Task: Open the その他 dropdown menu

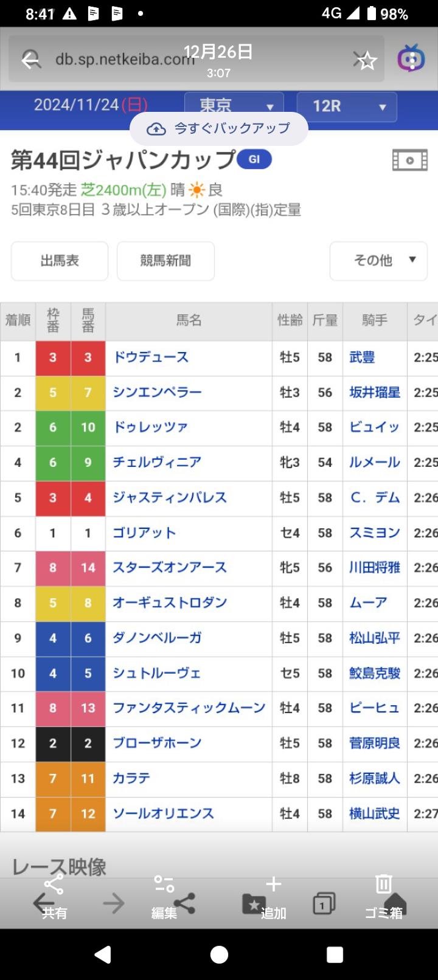Action: coord(378,261)
